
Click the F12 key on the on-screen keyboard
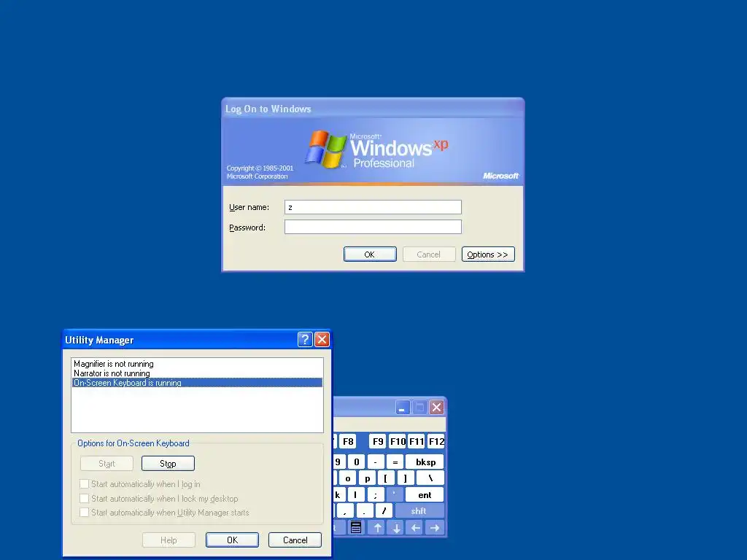tap(436, 441)
